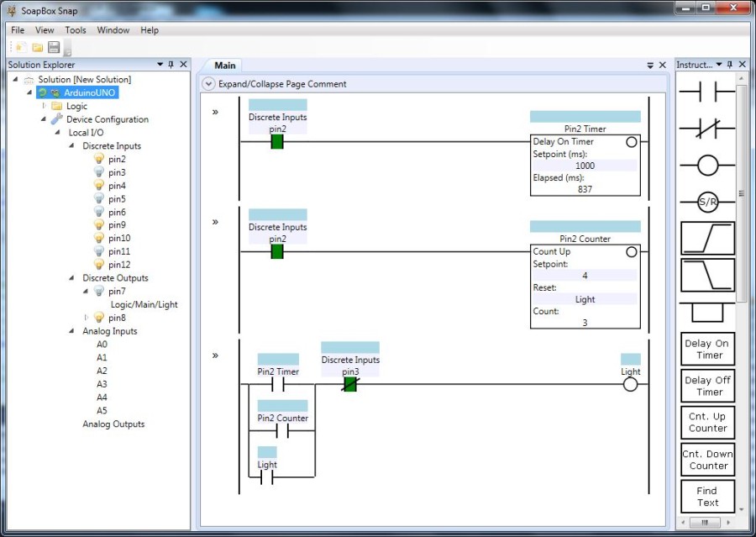The image size is (756, 537).
Task: Select the output coil instruction
Action: pyautogui.click(x=706, y=165)
